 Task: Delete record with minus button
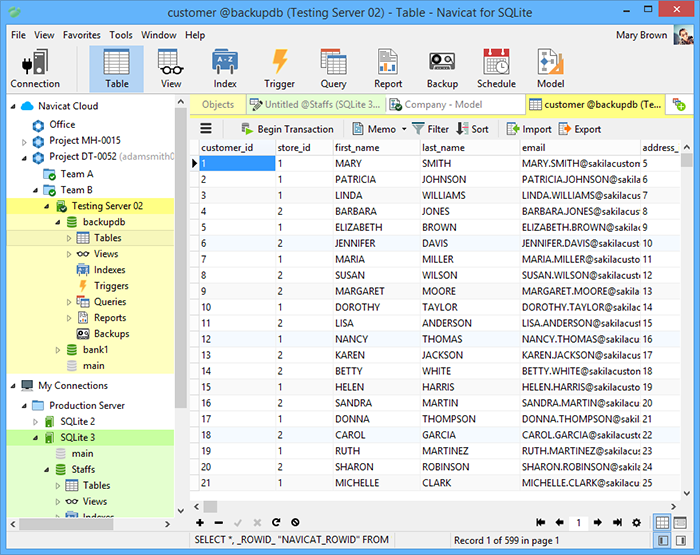point(219,522)
